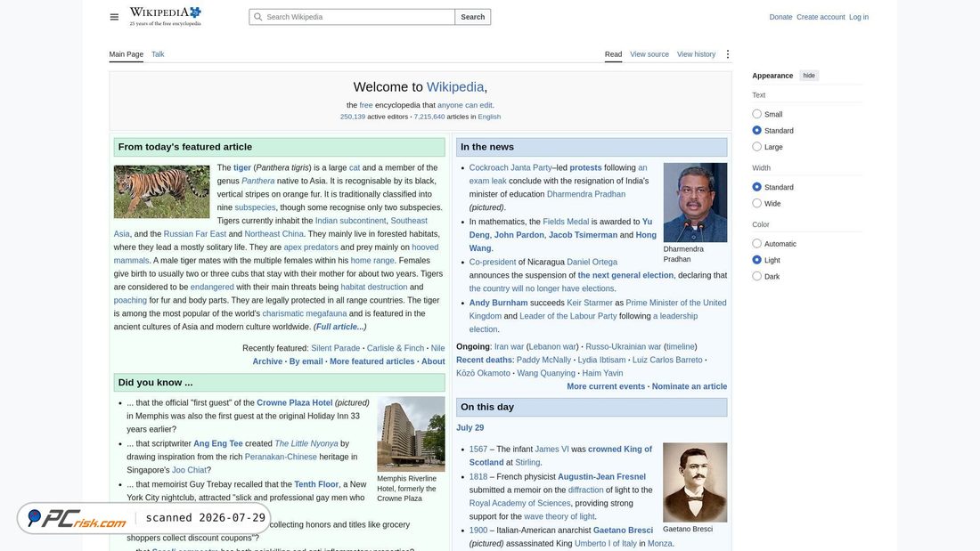Image resolution: width=980 pixels, height=551 pixels.
Task: Open the tiger photo thumbnail
Action: pos(162,191)
